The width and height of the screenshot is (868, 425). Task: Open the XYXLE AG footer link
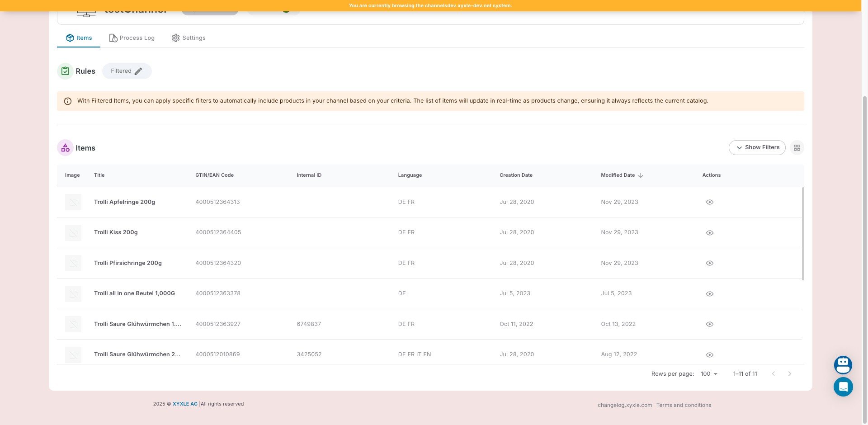click(x=185, y=404)
